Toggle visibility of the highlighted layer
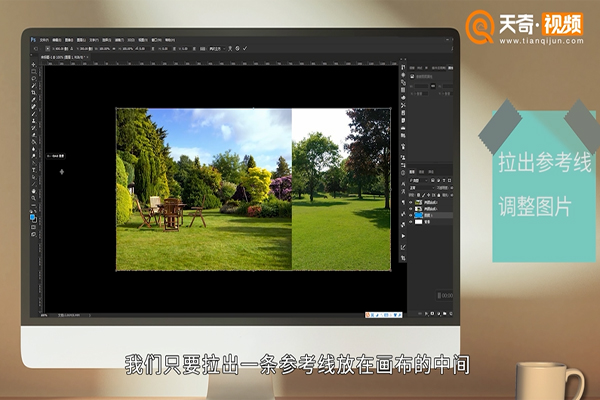 [x=411, y=214]
